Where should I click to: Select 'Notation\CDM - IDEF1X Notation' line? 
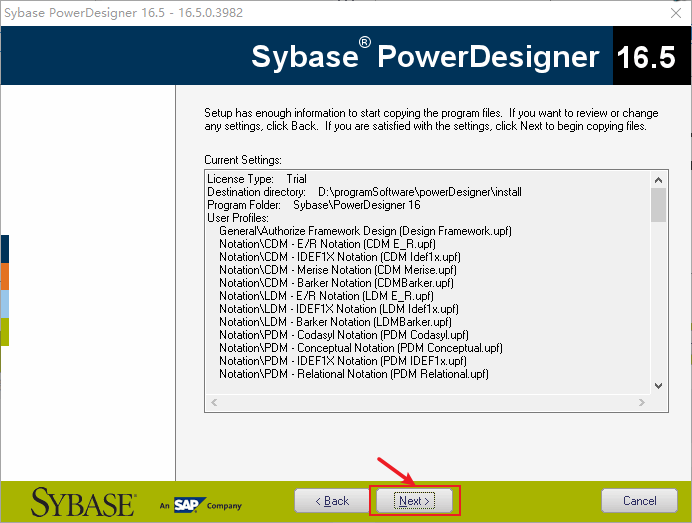(339, 257)
